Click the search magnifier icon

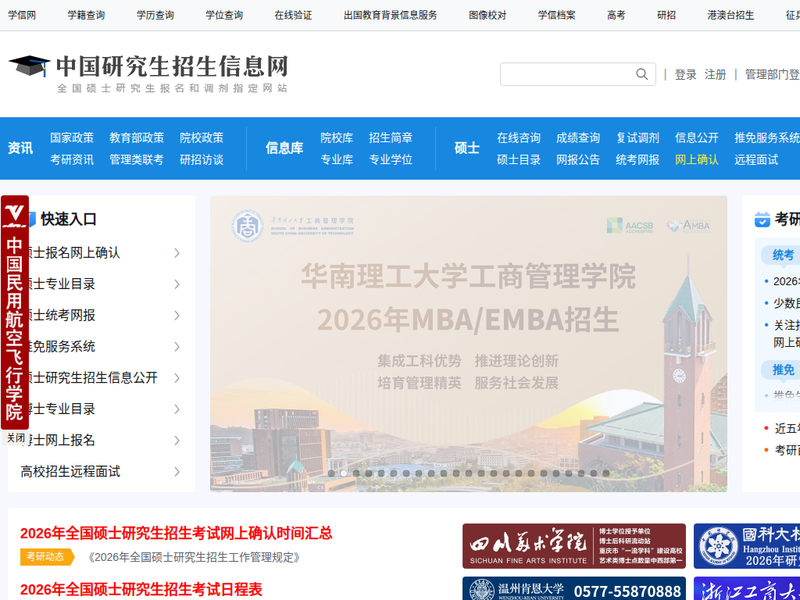642,74
